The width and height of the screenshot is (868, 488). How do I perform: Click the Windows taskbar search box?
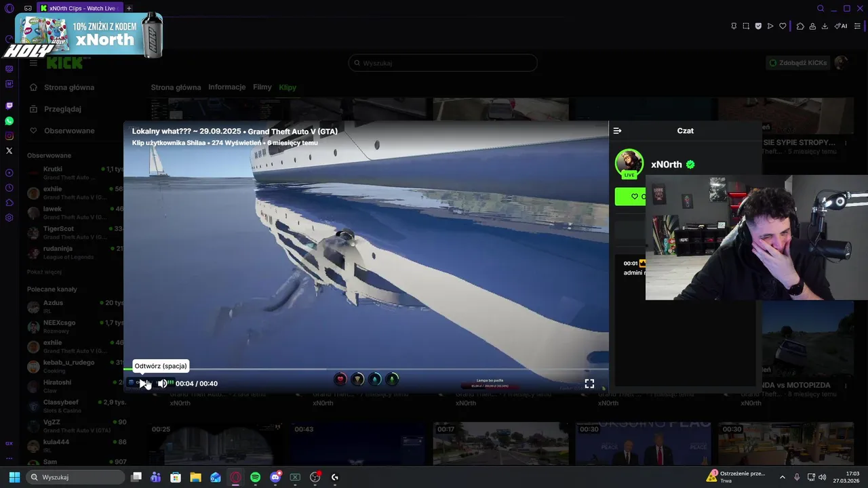click(x=76, y=477)
